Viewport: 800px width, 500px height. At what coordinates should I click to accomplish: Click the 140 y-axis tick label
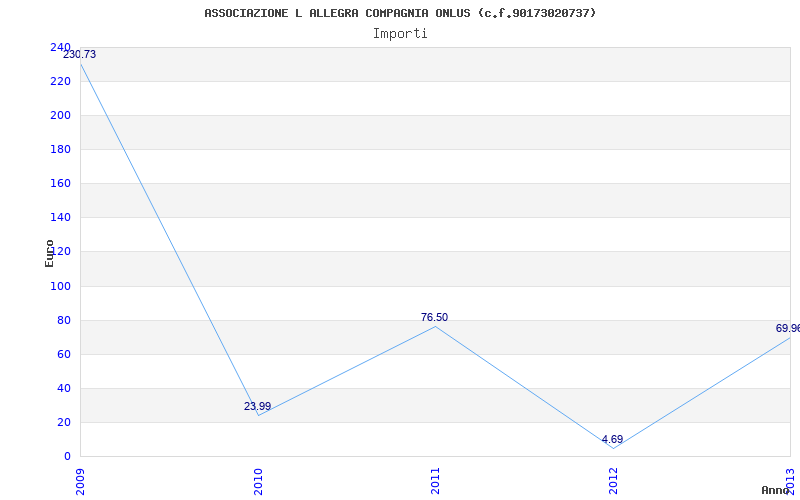pos(60,217)
